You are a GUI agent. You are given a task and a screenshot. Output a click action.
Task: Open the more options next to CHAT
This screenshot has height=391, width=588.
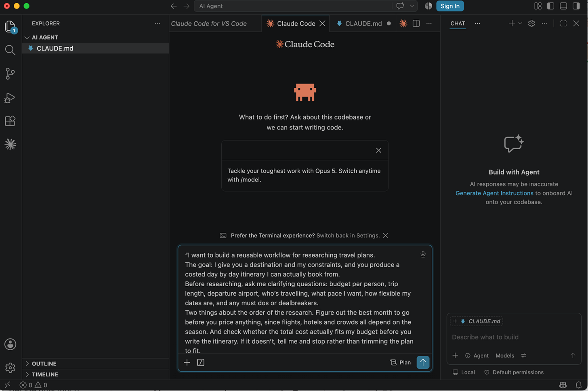tap(477, 23)
